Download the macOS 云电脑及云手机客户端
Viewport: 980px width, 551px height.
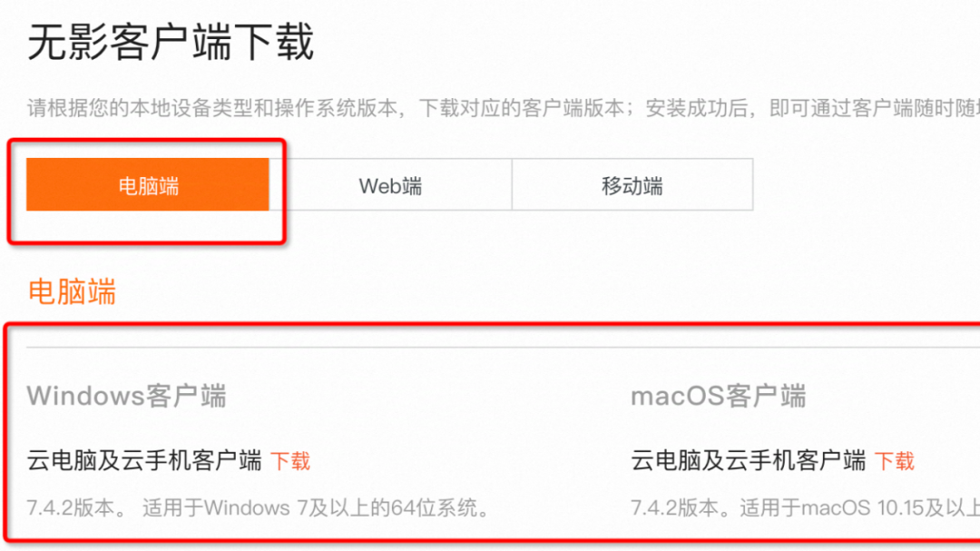[895, 461]
